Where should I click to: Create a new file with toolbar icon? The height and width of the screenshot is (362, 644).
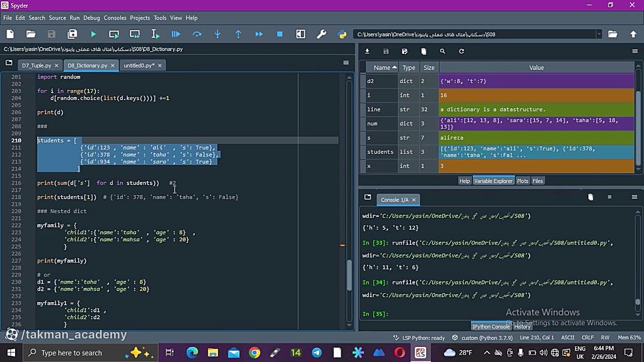pyautogui.click(x=10, y=34)
